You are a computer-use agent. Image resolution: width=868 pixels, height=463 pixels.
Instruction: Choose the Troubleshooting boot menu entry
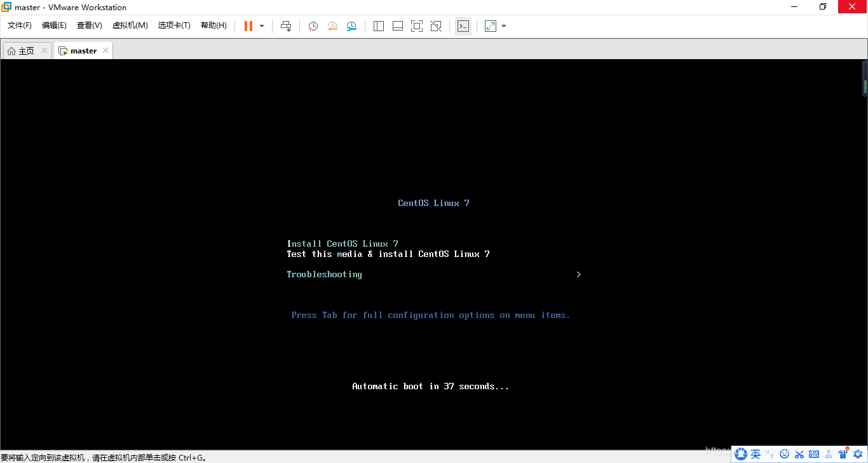click(x=324, y=274)
